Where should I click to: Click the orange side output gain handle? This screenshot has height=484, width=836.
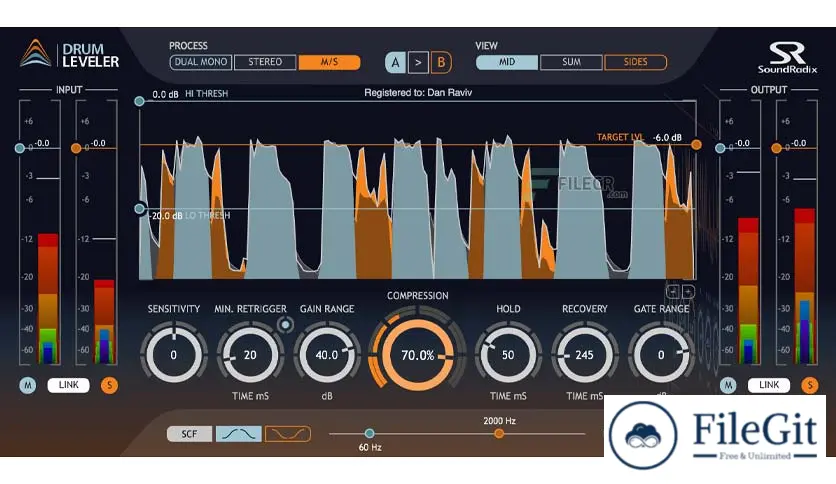coord(777,148)
